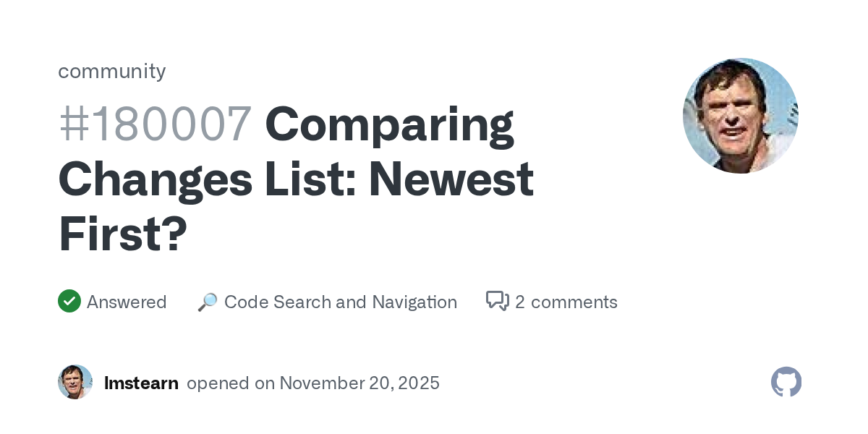Open the 2 comments link

[x=566, y=302]
